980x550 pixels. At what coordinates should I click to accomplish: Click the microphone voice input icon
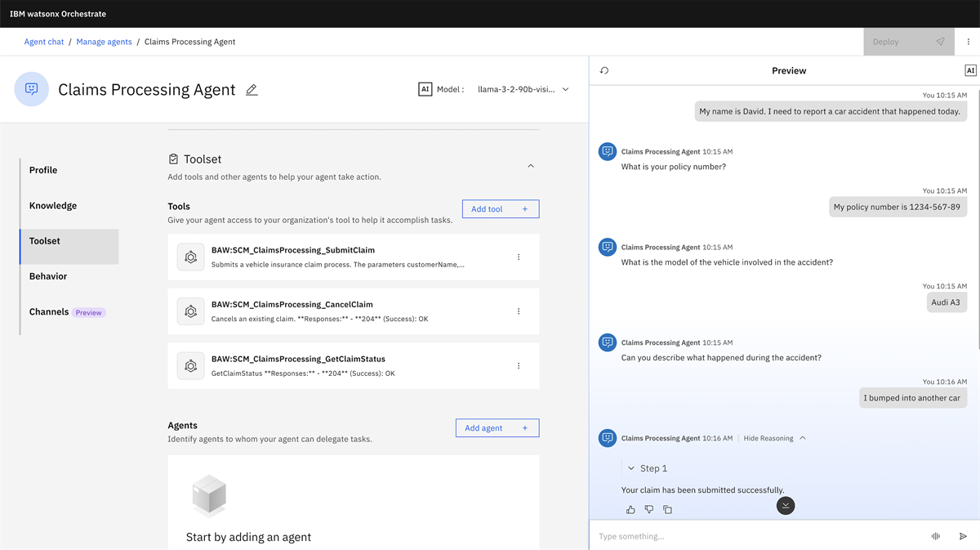pyautogui.click(x=936, y=536)
